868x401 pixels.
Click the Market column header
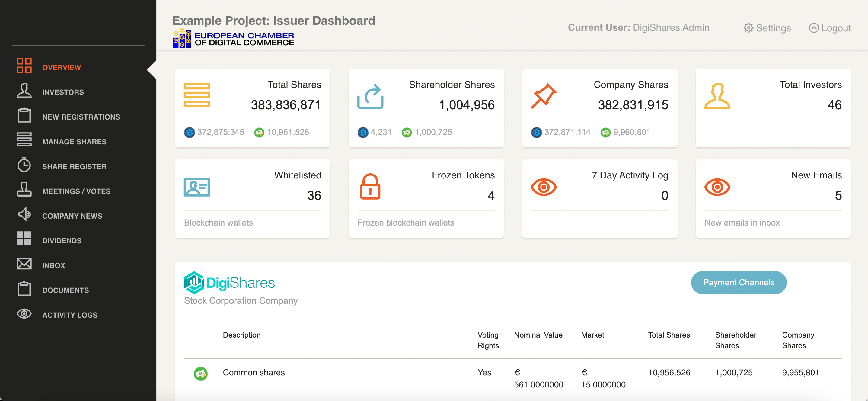[592, 335]
